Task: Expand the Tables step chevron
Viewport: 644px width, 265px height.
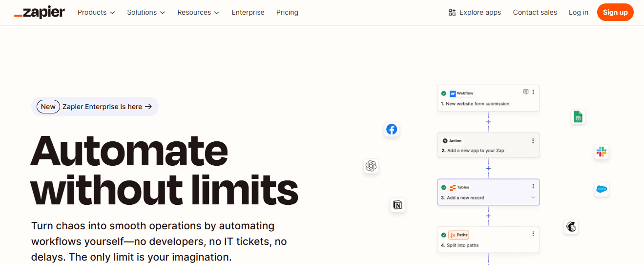Action: (x=533, y=198)
